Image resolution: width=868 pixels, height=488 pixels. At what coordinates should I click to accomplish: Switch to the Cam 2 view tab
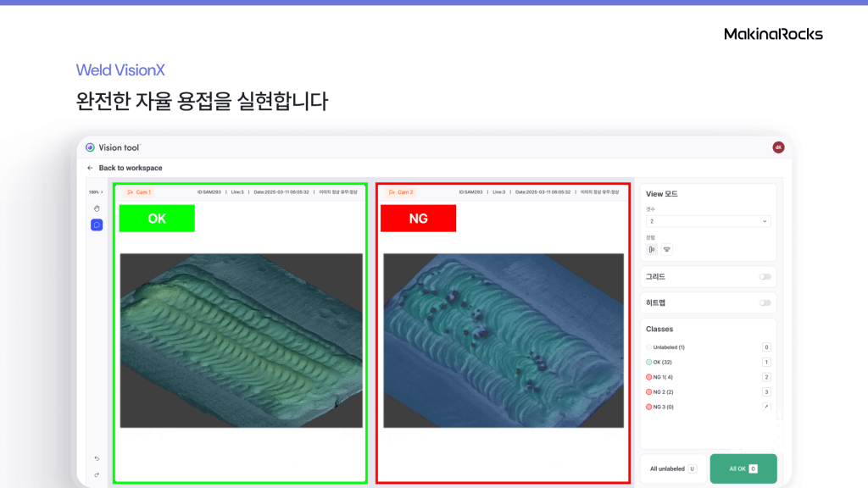(405, 192)
